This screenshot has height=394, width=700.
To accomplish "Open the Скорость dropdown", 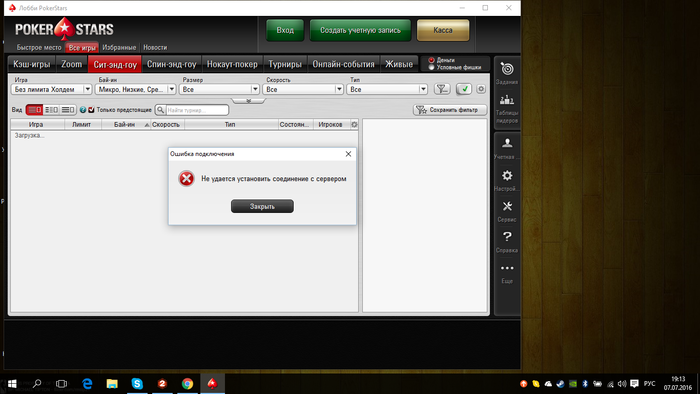I will point(303,89).
